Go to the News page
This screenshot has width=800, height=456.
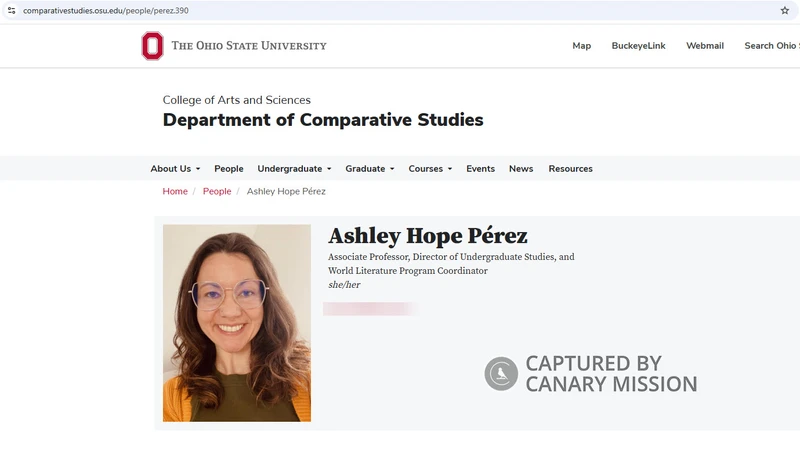[521, 169]
